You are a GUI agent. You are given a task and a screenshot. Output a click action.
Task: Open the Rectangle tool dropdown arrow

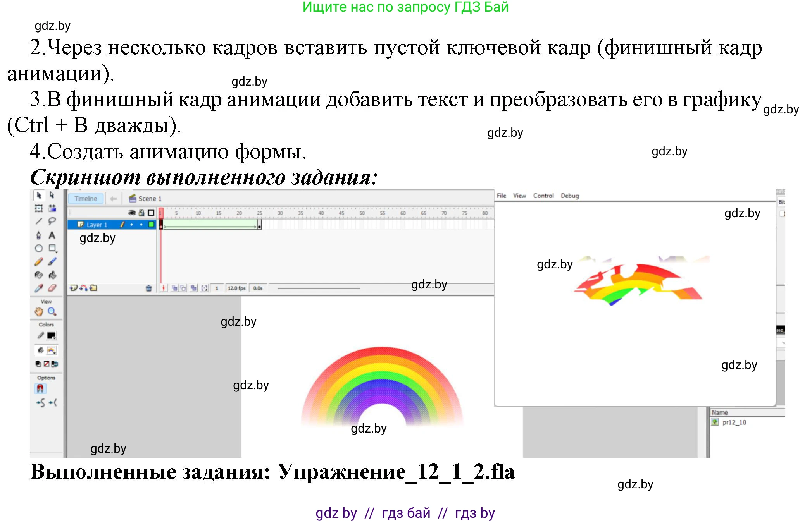point(57,252)
